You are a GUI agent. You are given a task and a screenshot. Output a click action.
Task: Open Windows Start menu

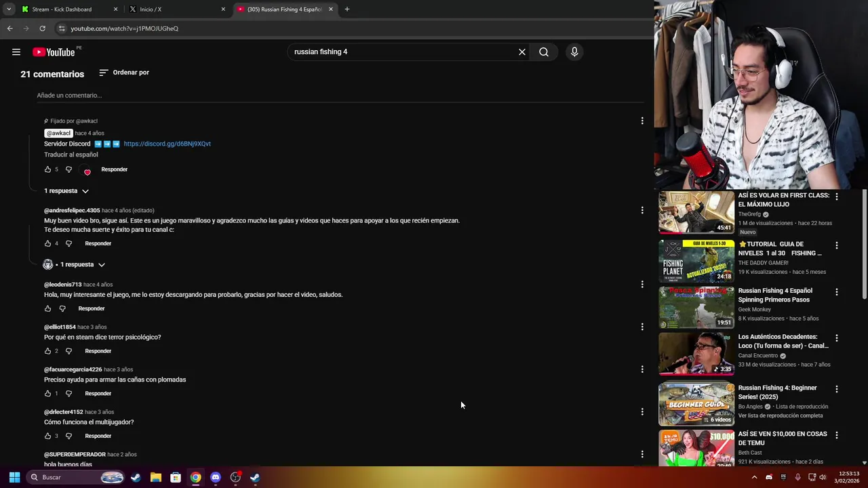point(14,477)
